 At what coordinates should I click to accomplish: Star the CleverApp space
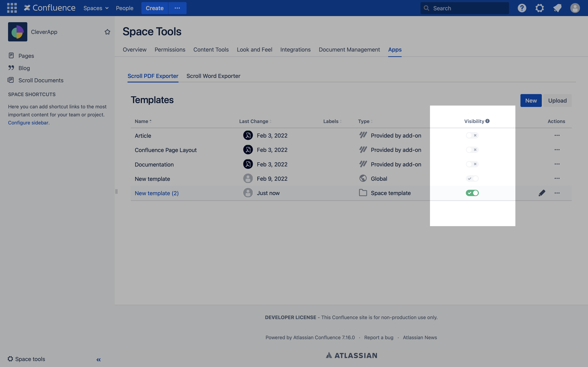point(107,32)
